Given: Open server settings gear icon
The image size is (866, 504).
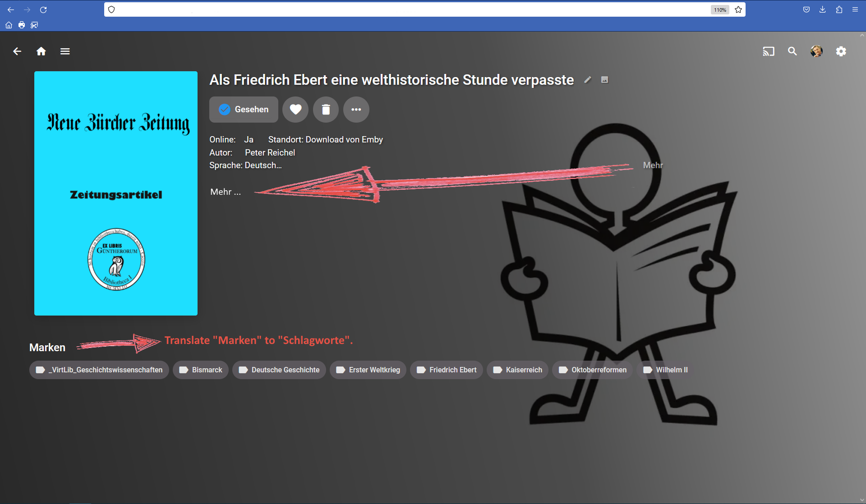Looking at the screenshot, I should (x=841, y=51).
